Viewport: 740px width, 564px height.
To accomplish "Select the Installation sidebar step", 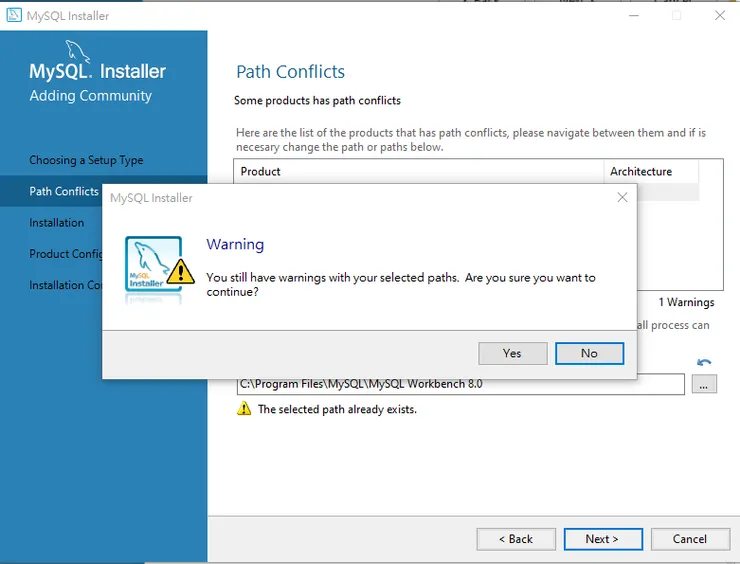I will tap(57, 222).
